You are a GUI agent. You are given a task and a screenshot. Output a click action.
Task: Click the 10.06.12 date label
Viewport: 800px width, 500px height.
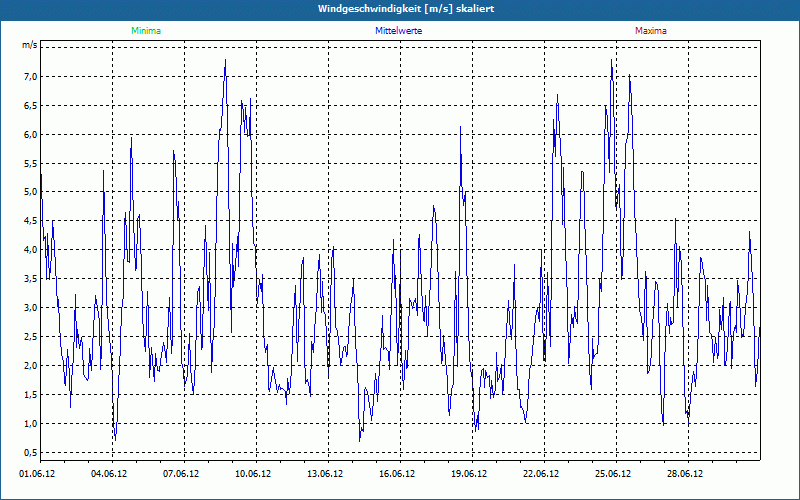(253, 474)
